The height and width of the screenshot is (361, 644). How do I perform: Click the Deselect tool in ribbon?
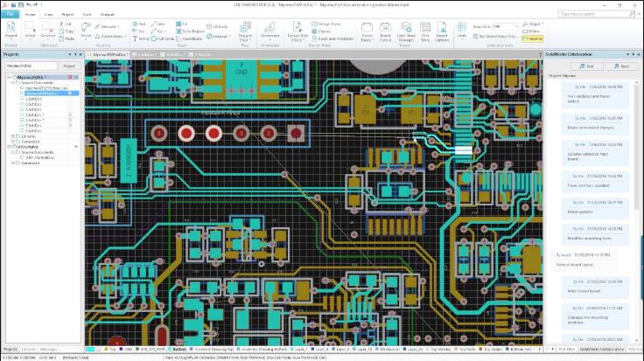(47, 31)
